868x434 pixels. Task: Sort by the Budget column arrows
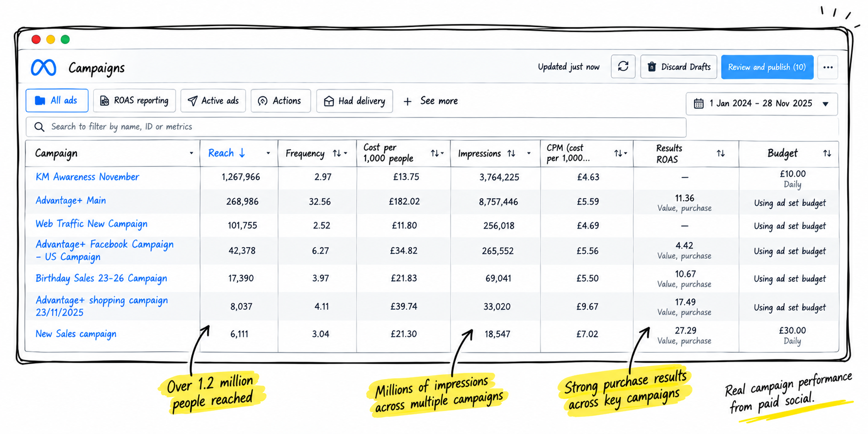[827, 154]
